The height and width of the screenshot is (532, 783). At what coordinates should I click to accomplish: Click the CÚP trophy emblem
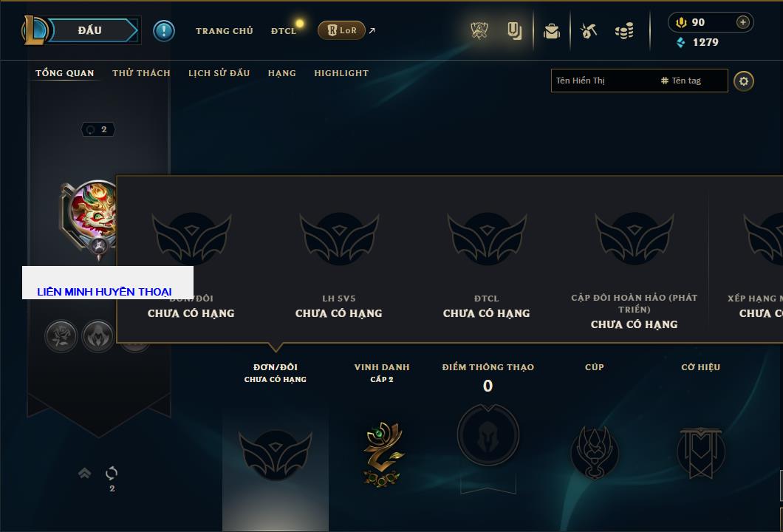point(594,453)
